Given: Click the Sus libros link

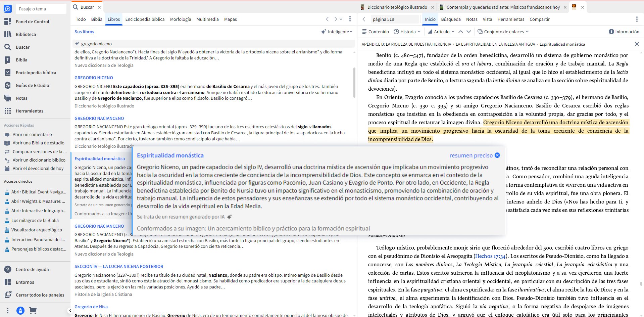Looking at the screenshot, I should pyautogui.click(x=84, y=32).
